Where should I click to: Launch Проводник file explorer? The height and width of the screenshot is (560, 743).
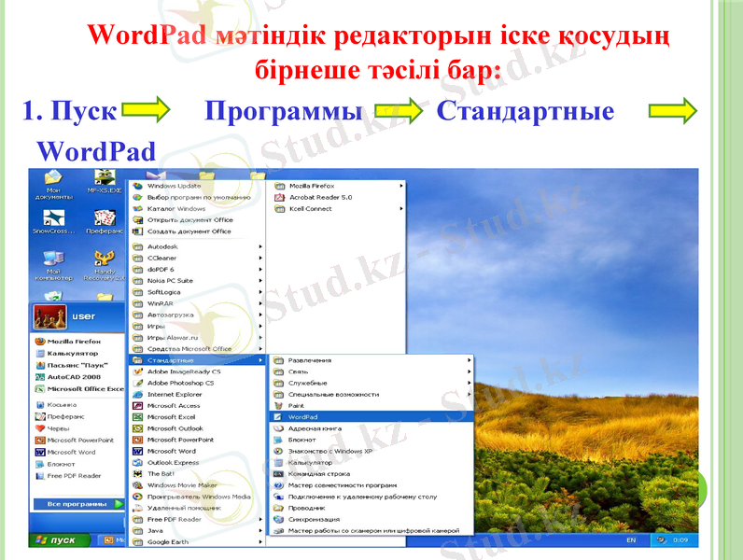[371, 508]
